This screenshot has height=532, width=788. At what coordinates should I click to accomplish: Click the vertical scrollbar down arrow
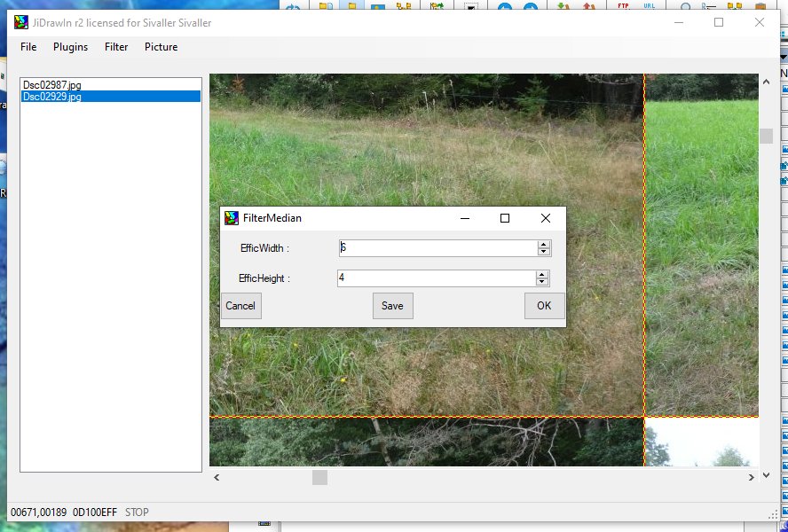tap(766, 475)
